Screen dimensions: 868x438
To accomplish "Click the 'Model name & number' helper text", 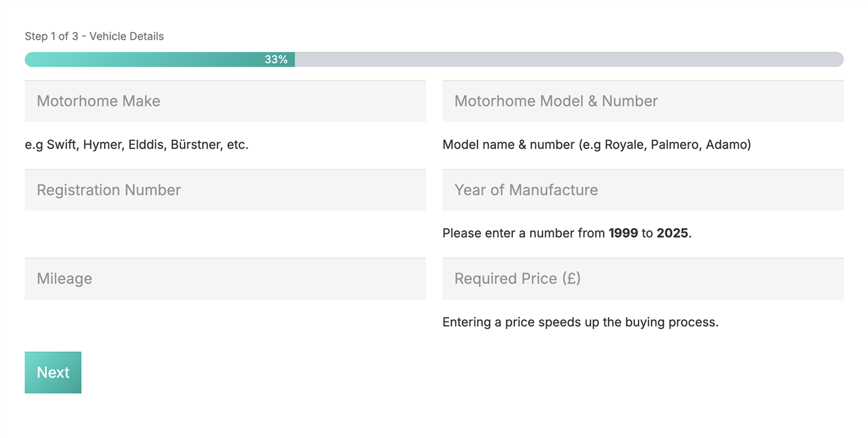I will pos(596,145).
